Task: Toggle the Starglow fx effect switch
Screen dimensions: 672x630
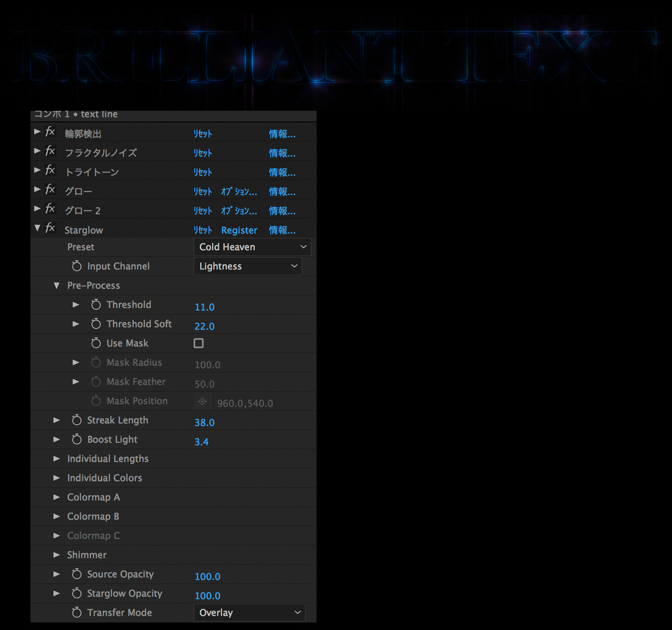Action: (x=50, y=228)
